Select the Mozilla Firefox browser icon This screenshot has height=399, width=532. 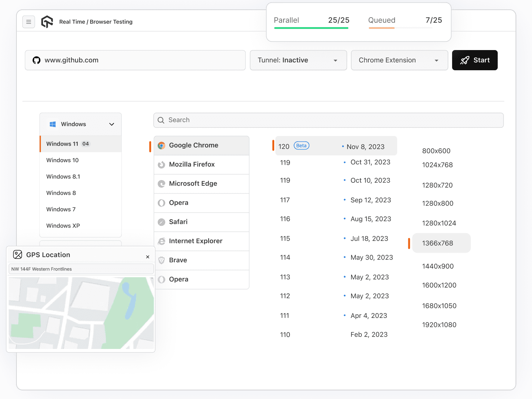(x=161, y=164)
